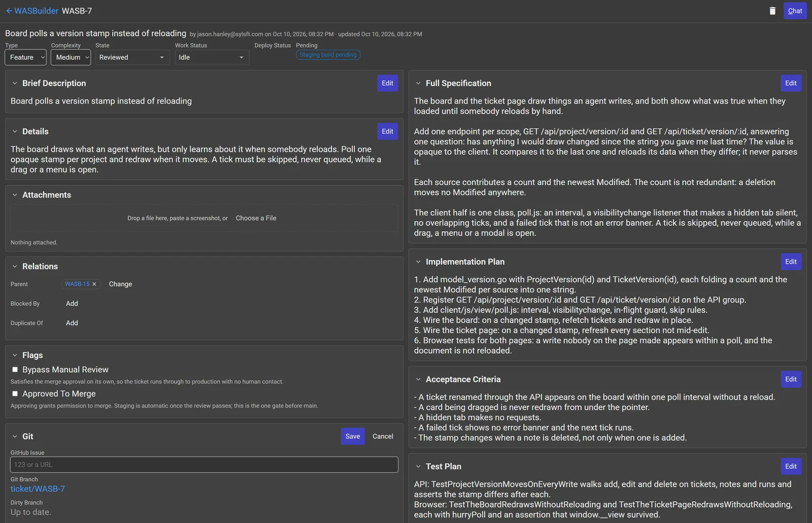Open the Type dropdown showing Feature
The image size is (812, 523).
tap(25, 57)
